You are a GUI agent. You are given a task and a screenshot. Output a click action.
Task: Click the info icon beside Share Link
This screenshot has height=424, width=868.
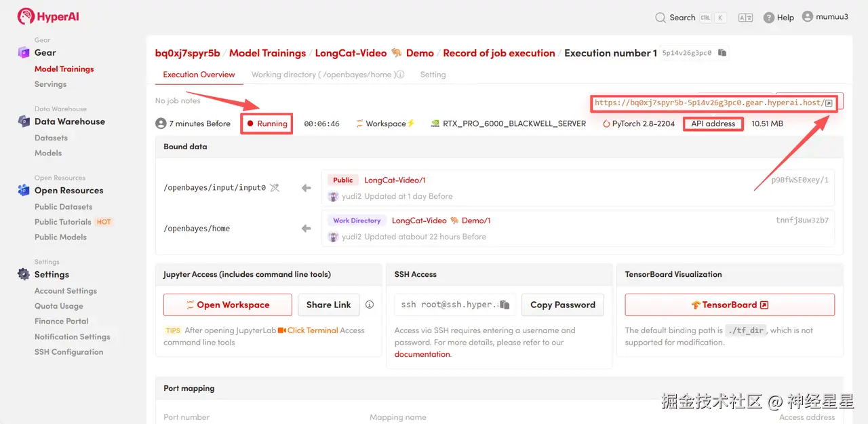(370, 305)
